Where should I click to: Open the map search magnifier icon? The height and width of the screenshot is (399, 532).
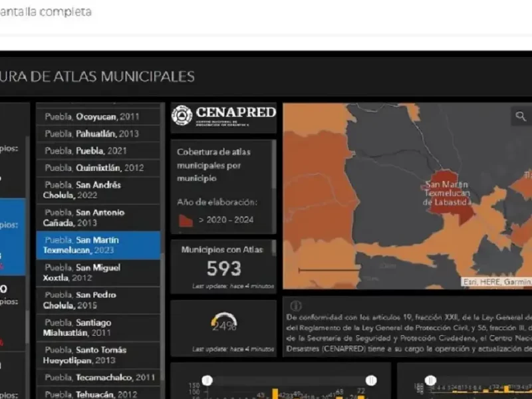pos(521,116)
